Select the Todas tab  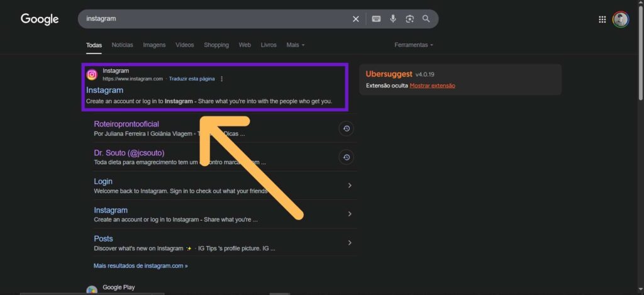(x=94, y=45)
